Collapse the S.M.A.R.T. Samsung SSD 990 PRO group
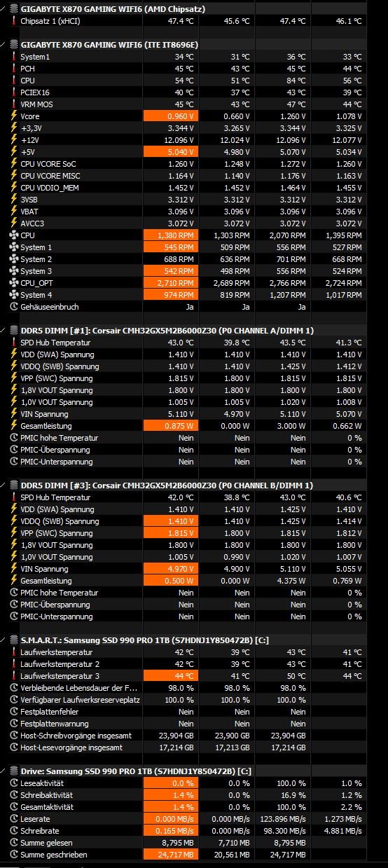Image resolution: width=388 pixels, height=868 pixels. click(x=6, y=640)
